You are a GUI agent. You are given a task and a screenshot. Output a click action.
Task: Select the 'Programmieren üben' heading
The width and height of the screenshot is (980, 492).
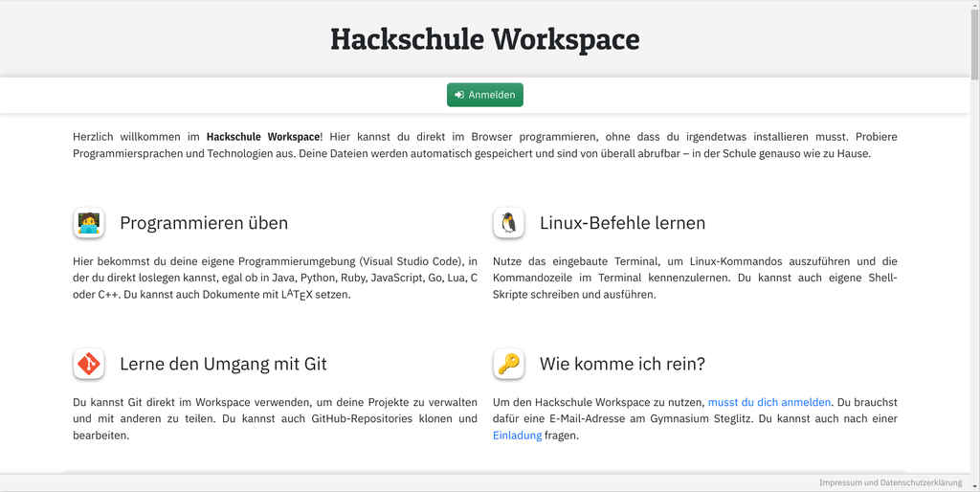click(204, 223)
